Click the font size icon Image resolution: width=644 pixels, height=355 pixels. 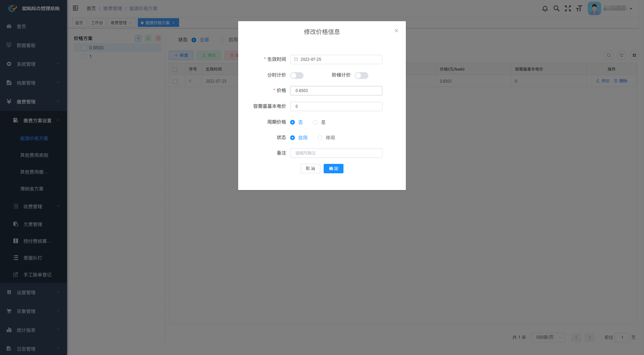click(x=579, y=8)
